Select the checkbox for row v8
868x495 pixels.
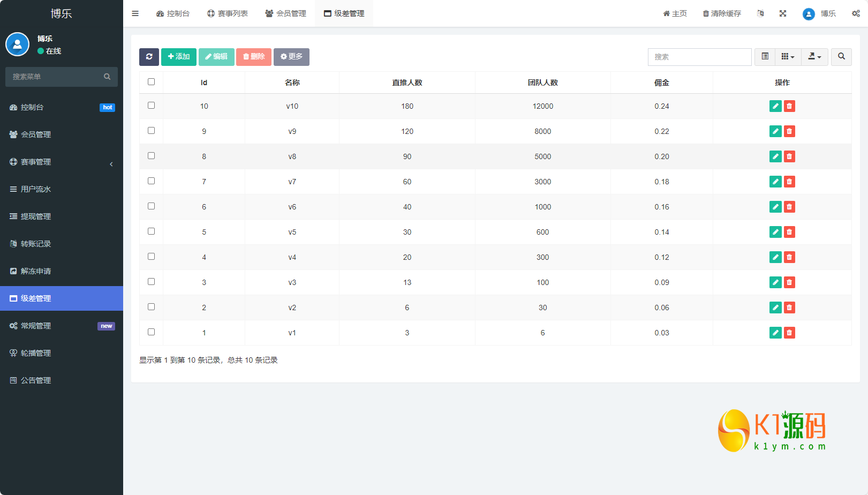[151, 156]
